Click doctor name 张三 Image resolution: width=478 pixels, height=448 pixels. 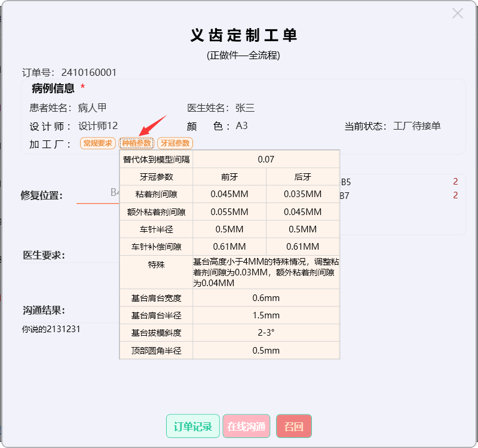tap(245, 108)
